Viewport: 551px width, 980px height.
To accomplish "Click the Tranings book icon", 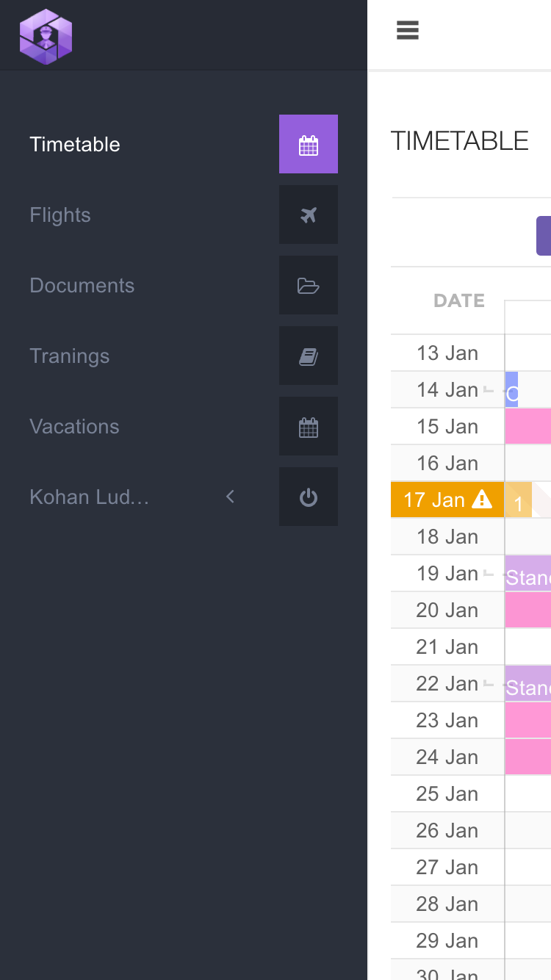I will point(309,356).
